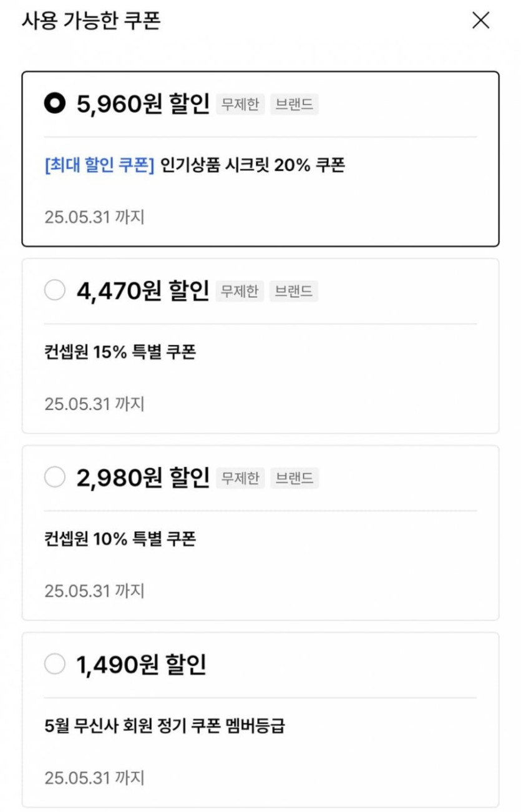
Task: Choose the 인기상품 시크릿 20% 쿠폰 title
Action: coord(253,165)
